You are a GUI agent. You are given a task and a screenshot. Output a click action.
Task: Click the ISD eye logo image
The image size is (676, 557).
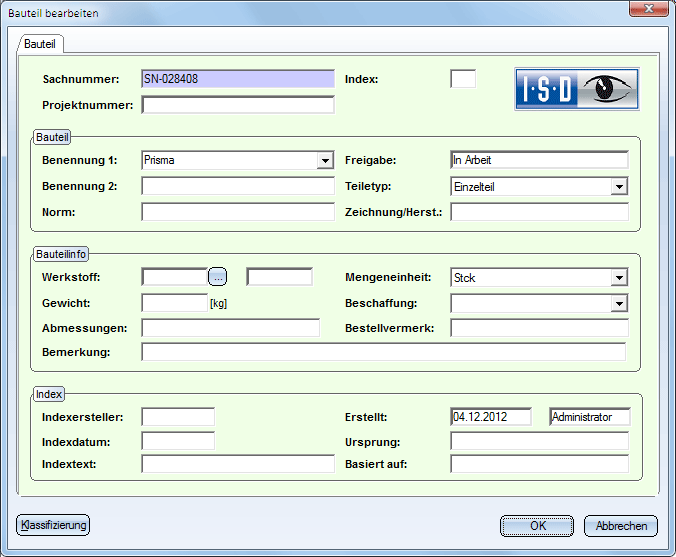coord(576,89)
